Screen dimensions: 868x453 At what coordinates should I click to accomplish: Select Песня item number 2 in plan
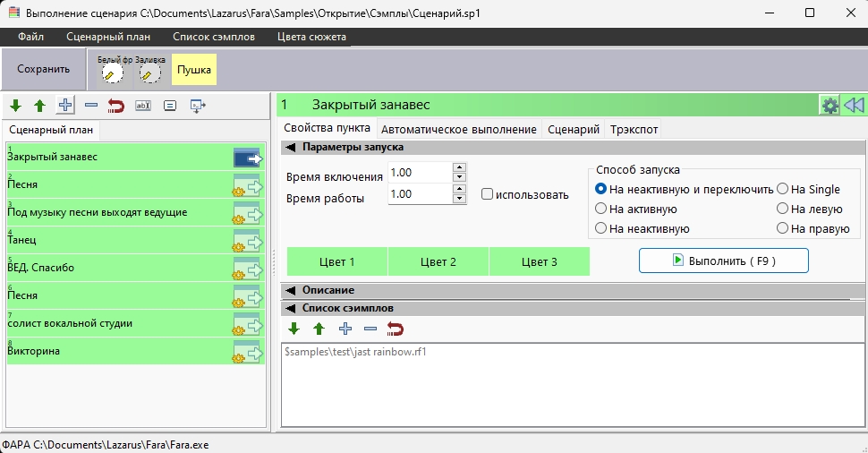[x=136, y=185]
